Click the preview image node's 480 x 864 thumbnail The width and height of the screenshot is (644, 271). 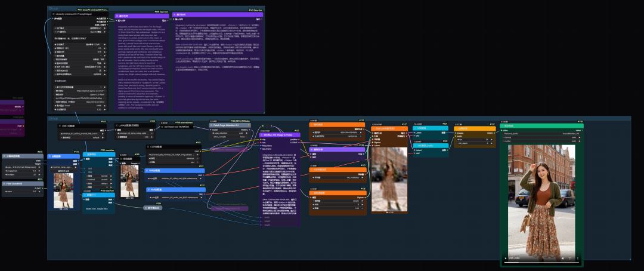click(x=129, y=180)
